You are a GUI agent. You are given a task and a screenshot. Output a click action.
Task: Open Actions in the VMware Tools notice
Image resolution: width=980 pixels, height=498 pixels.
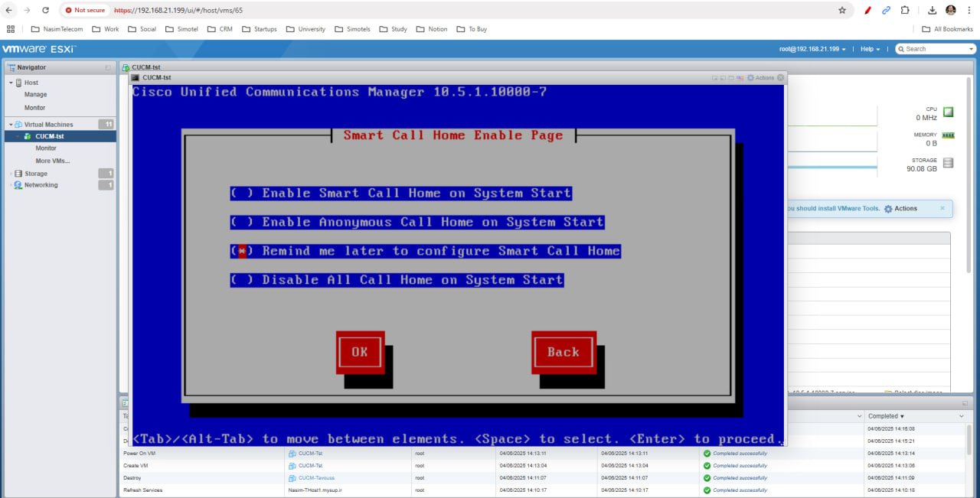[900, 208]
